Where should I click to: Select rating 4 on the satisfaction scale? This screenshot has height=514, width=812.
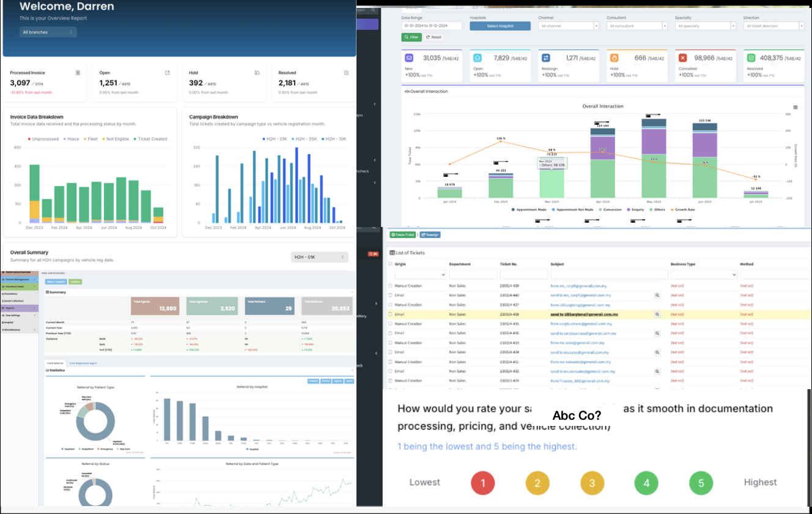tap(646, 483)
